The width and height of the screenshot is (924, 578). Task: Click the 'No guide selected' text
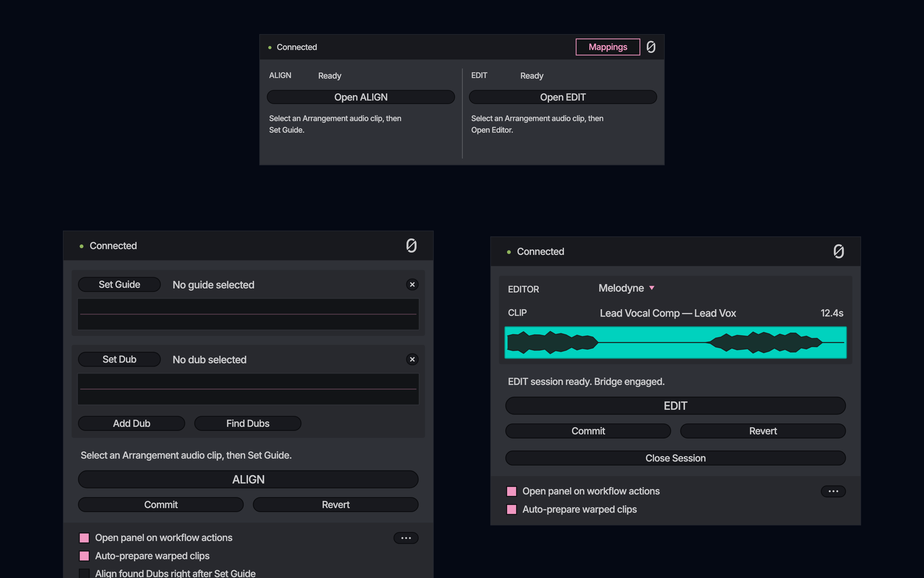pyautogui.click(x=213, y=285)
